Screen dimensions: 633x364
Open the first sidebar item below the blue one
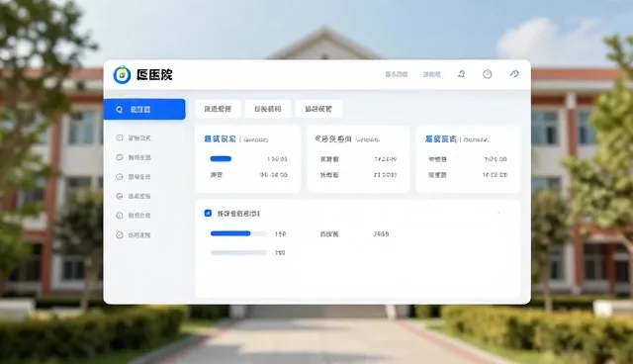pyautogui.click(x=134, y=138)
